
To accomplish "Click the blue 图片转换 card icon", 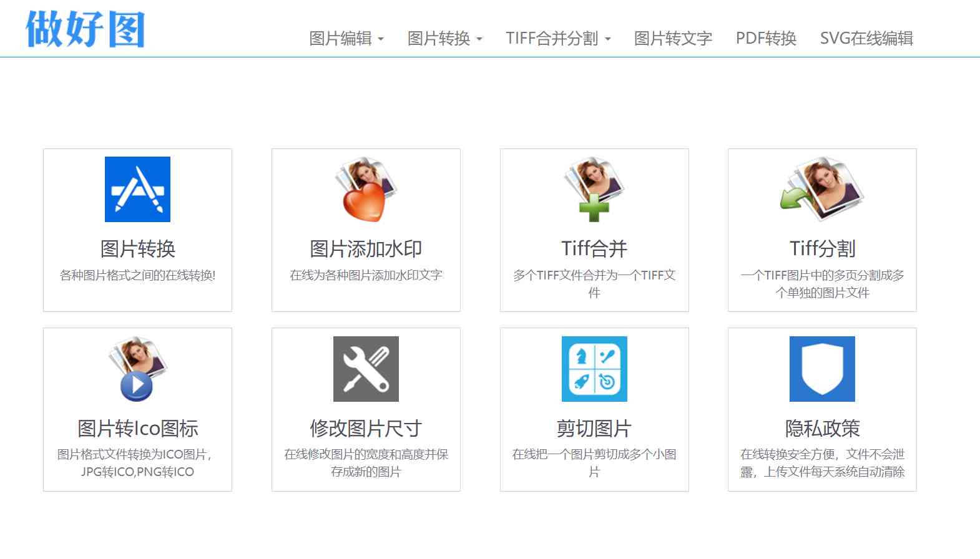I will (x=137, y=190).
